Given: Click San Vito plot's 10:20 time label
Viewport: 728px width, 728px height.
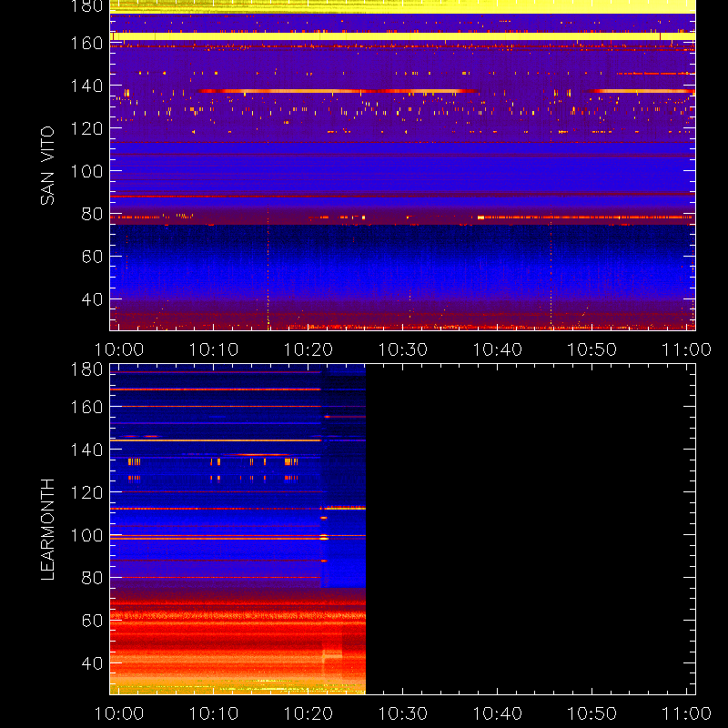Looking at the screenshot, I should pyautogui.click(x=308, y=349).
